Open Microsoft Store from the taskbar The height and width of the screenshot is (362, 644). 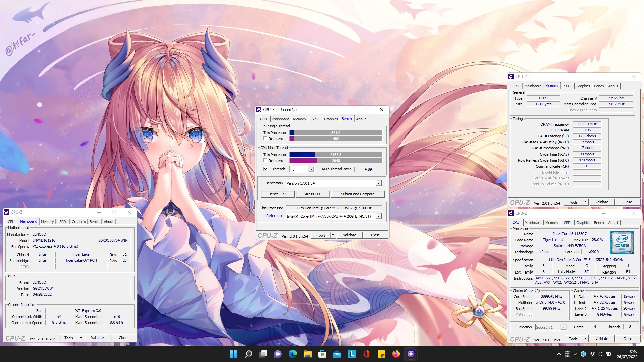[322, 354]
